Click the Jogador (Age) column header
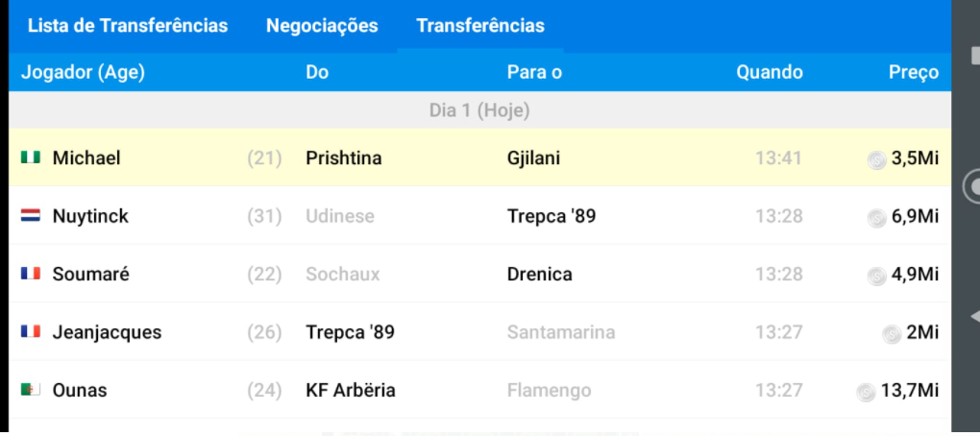This screenshot has width=980, height=436. [x=83, y=72]
